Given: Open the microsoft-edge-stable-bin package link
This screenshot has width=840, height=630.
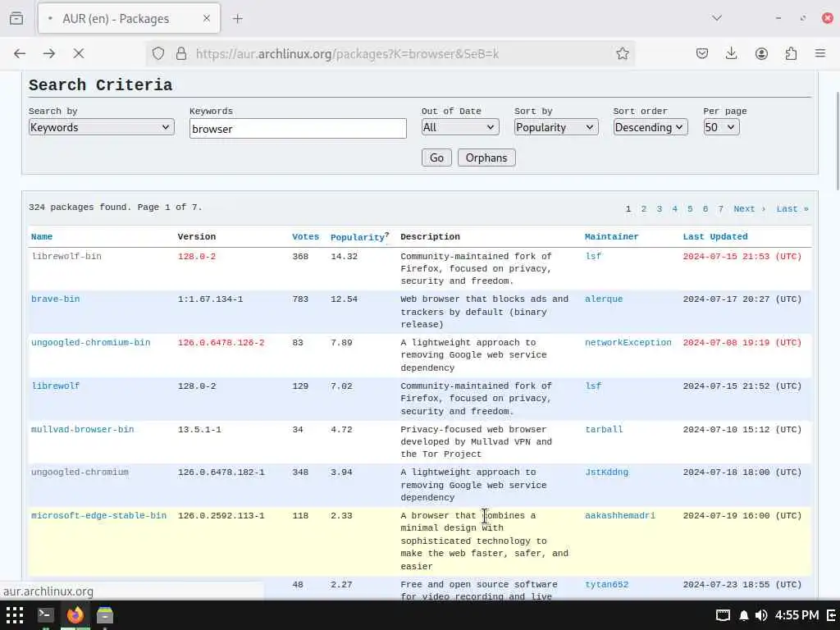Looking at the screenshot, I should [98, 515].
